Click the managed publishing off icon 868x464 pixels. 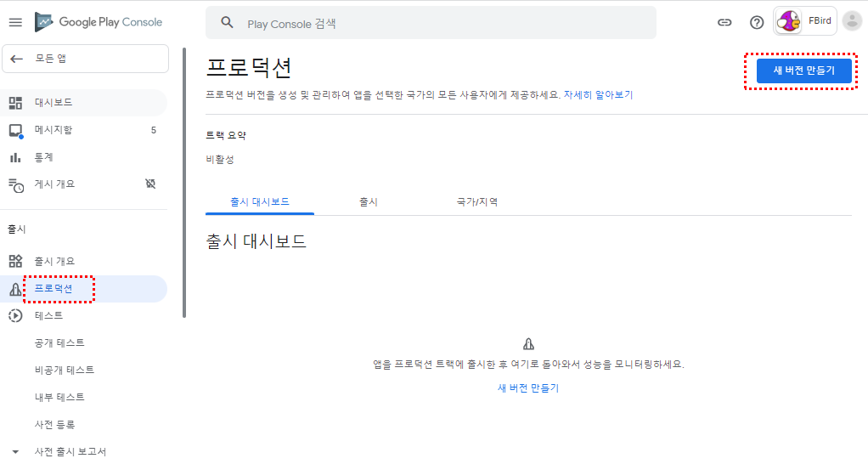click(x=150, y=184)
